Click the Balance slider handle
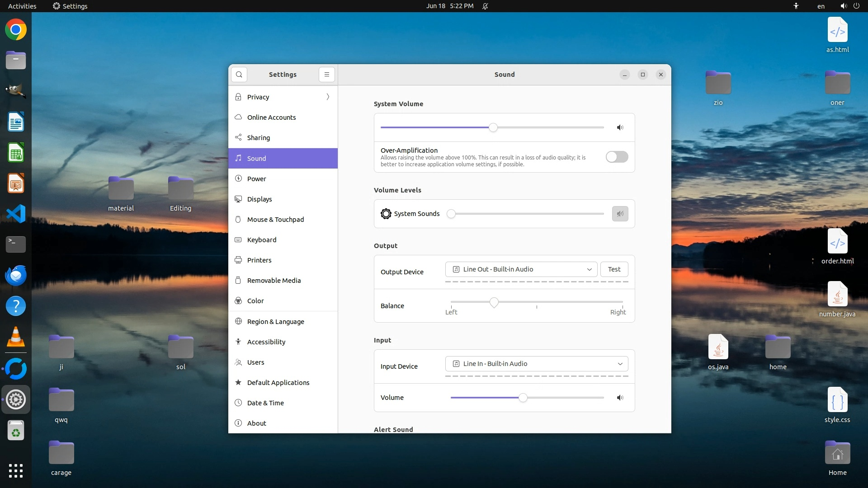This screenshot has height=488, width=868. pyautogui.click(x=494, y=302)
